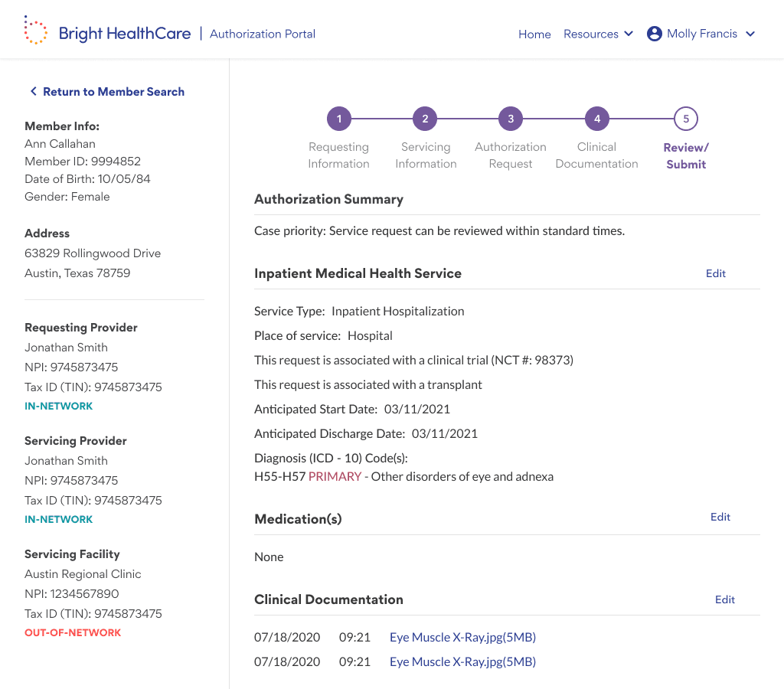
Task: Edit the Clinical Documentation section
Action: point(724,599)
